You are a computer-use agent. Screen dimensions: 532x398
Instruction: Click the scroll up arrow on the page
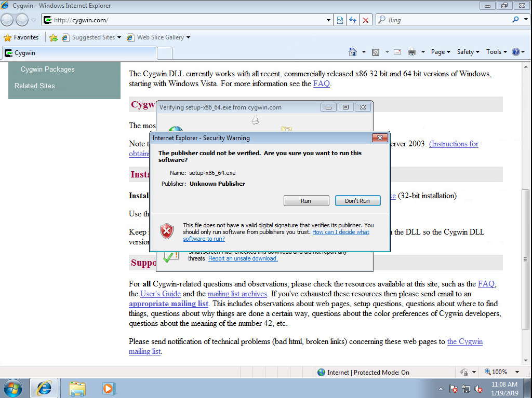[526, 67]
